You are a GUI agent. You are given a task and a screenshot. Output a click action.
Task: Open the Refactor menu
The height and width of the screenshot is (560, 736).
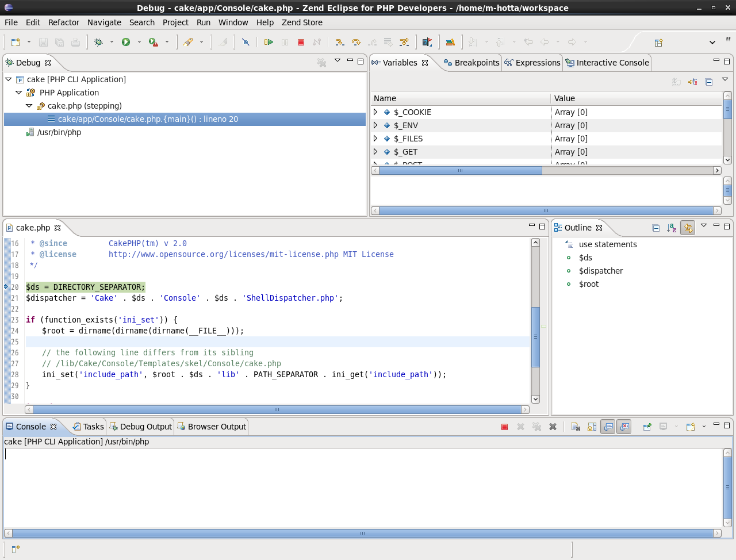tap(64, 22)
